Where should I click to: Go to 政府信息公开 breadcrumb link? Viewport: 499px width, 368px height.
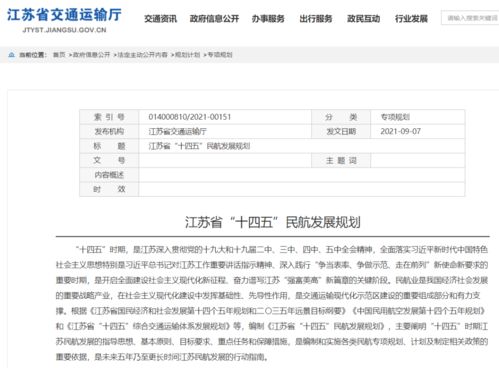[x=91, y=55]
